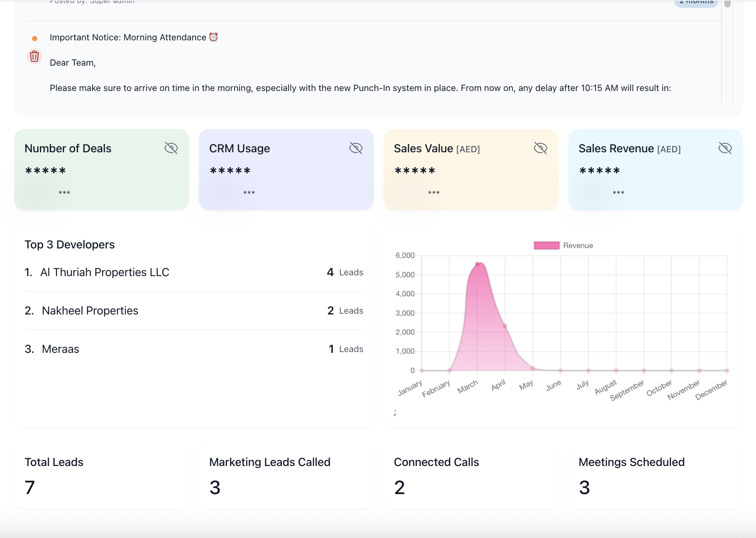This screenshot has height=538, width=756.
Task: Click the alarm clock emoji in notice
Action: [x=214, y=37]
